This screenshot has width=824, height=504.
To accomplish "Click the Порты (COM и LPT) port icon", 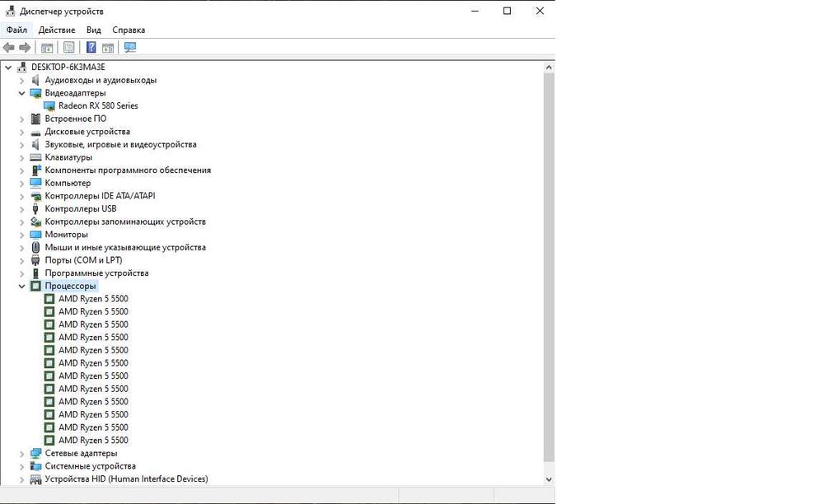I will [35, 260].
